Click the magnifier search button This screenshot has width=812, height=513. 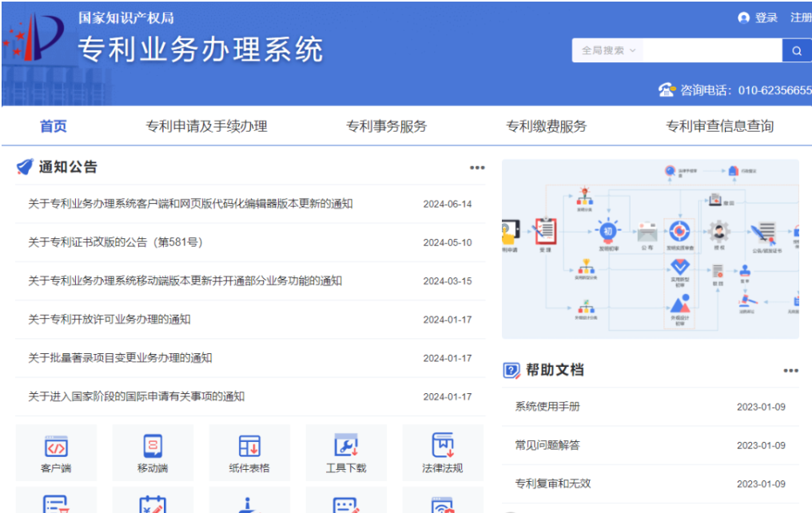[x=796, y=50]
